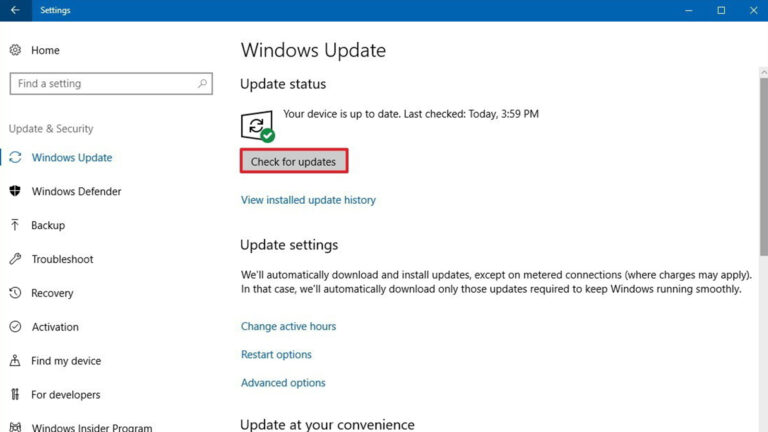The image size is (768, 432).
Task: Click the Windows Update sync icon in sidebar
Action: click(15, 157)
